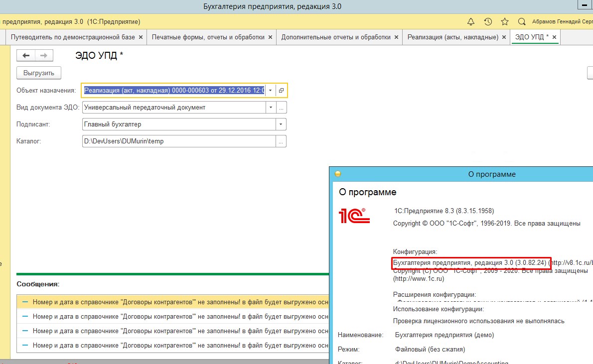Close the Печатные формы, отчеты и обработки tab
The image size is (593, 364).
[x=270, y=37]
